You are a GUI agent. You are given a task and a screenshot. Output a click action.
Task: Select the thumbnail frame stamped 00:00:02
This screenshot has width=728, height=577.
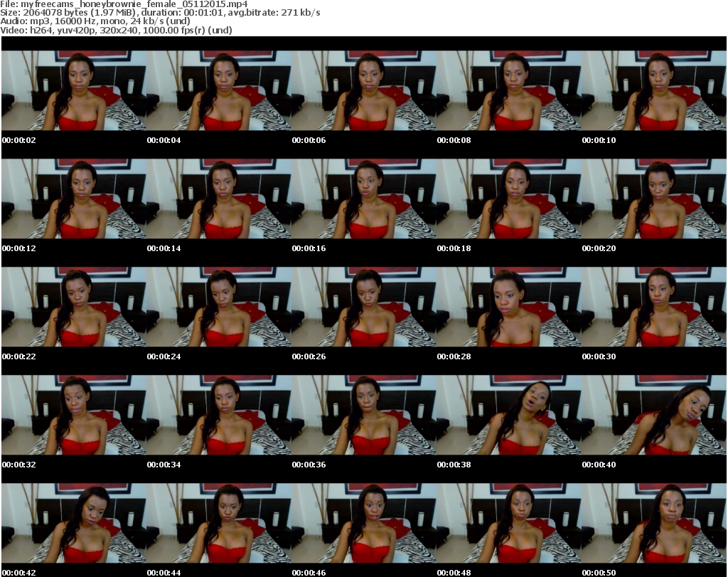(x=74, y=90)
